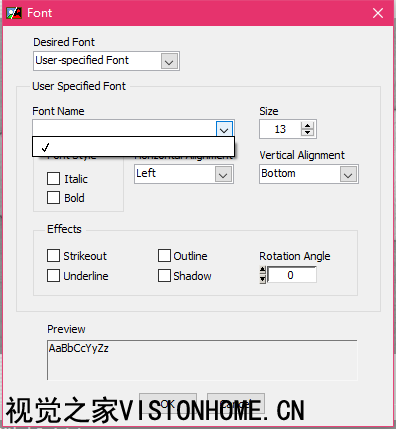Enable the Bold checkbox
Image resolution: width=396 pixels, height=429 pixels.
point(53,198)
